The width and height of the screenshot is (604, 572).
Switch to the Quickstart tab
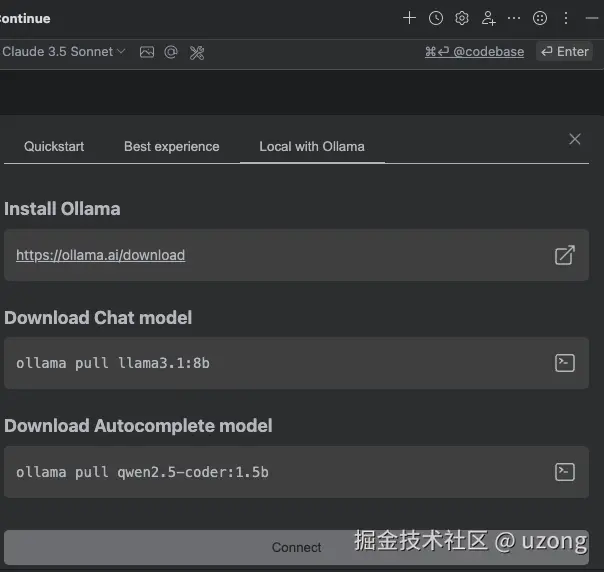pos(54,146)
